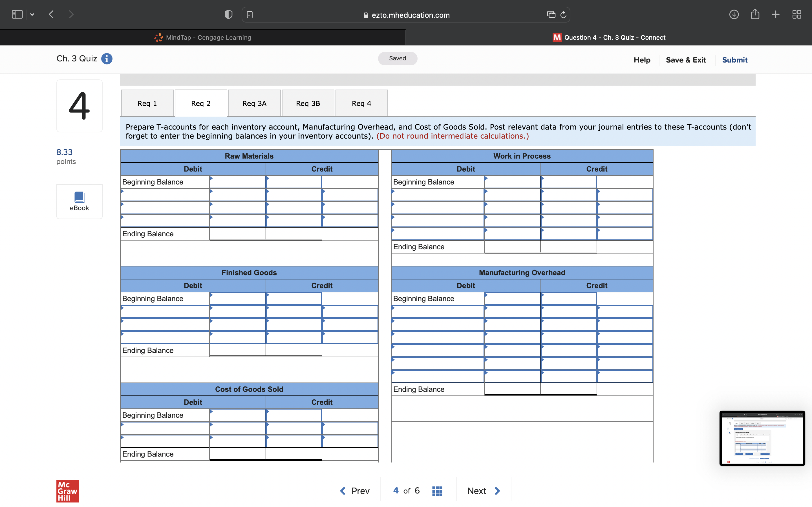Image resolution: width=812 pixels, height=507 pixels.
Task: Click Save & Exit
Action: click(x=685, y=60)
